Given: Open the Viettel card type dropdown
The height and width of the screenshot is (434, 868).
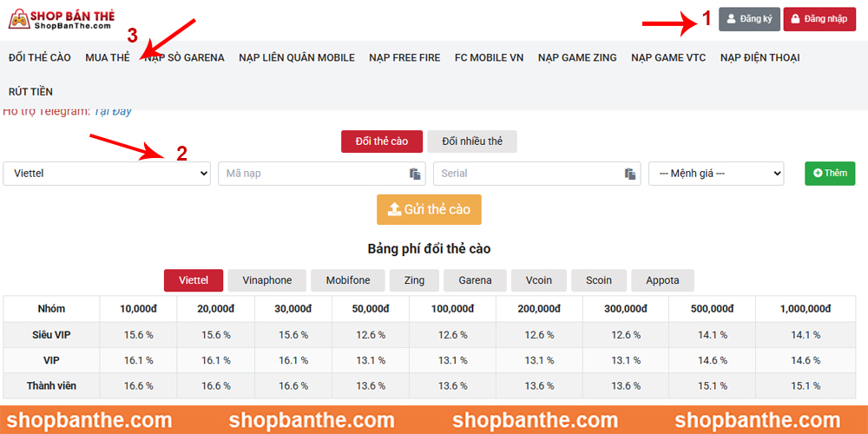Looking at the screenshot, I should (107, 174).
